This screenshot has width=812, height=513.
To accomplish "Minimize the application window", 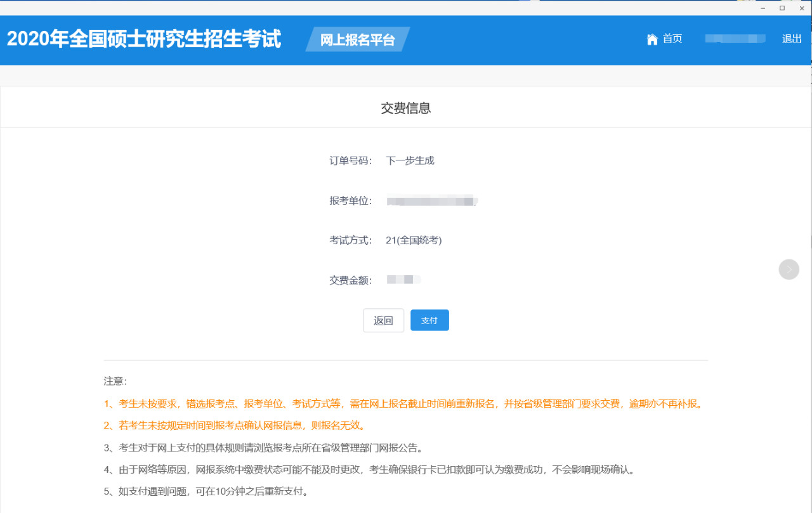I will (x=763, y=8).
